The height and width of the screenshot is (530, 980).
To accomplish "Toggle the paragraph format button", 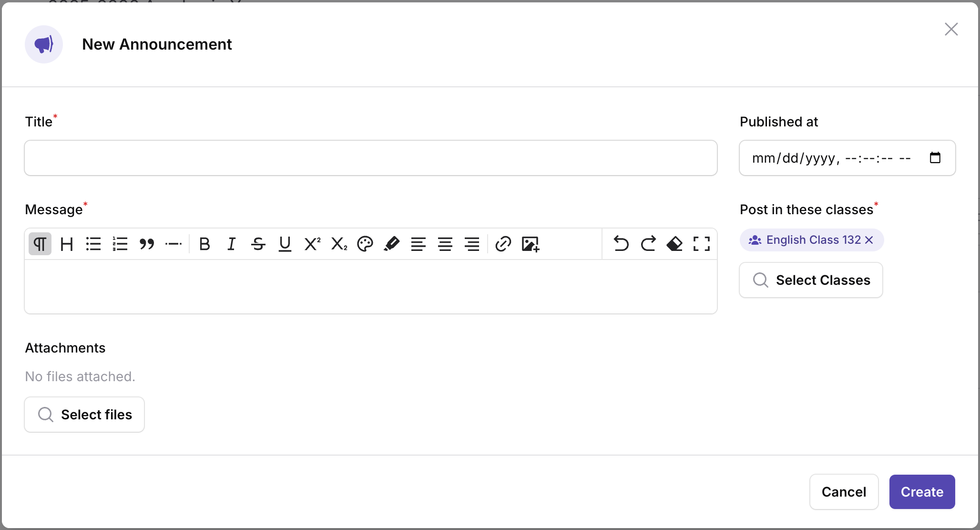I will point(40,244).
